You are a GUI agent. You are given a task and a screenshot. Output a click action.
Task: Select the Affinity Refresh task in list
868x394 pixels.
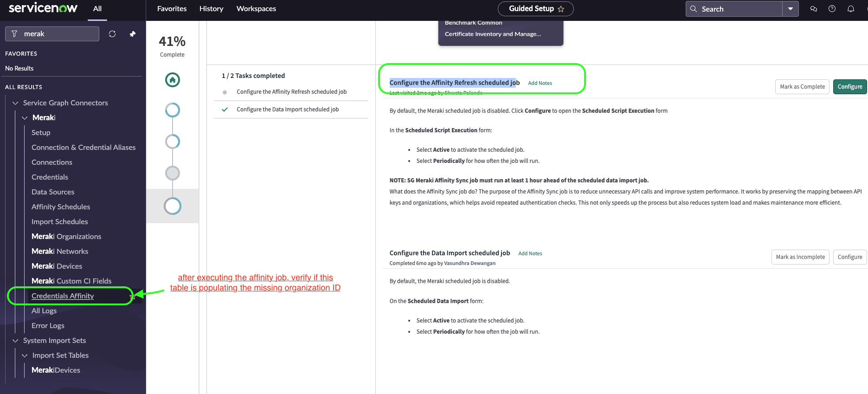pos(291,92)
